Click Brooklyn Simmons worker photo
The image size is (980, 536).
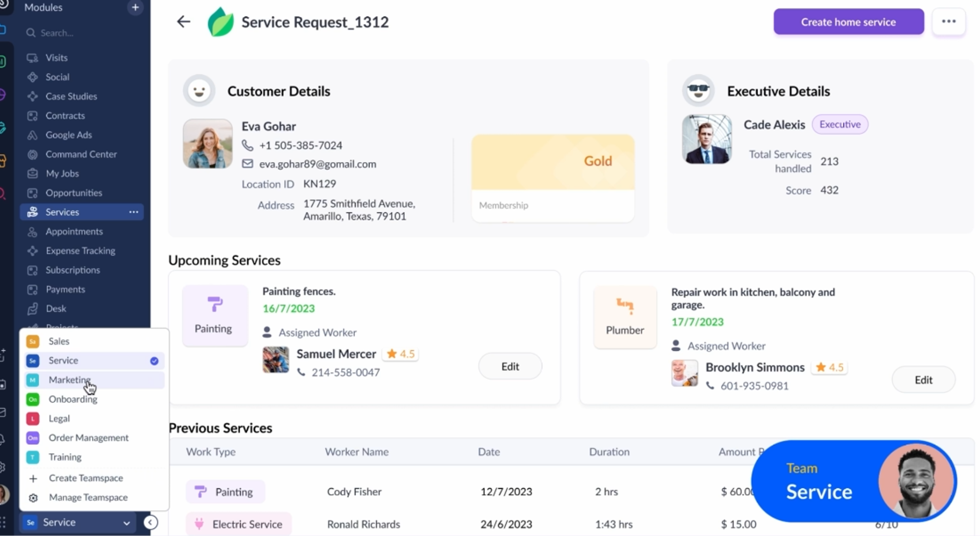tap(685, 373)
